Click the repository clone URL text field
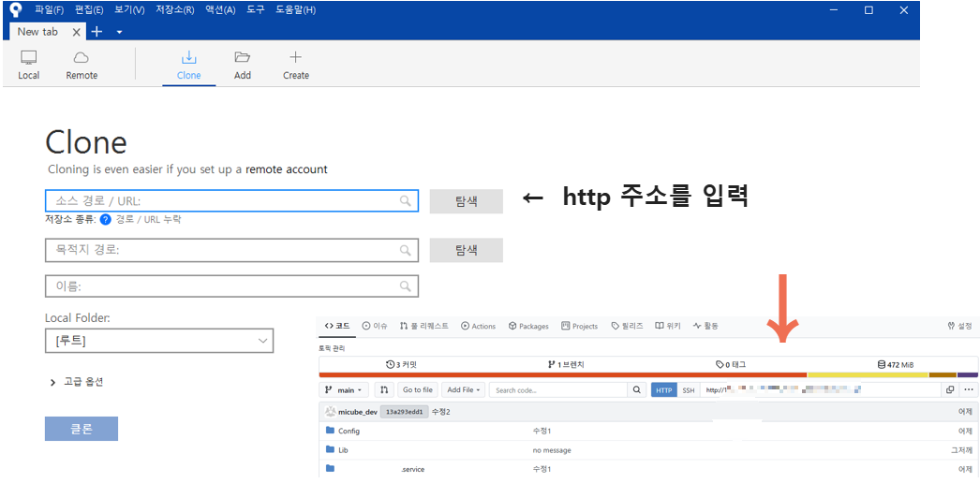 click(821, 390)
